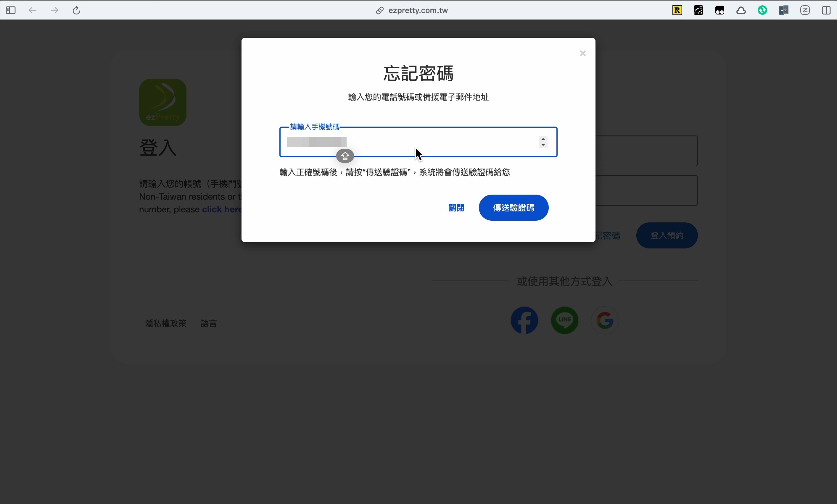The height and width of the screenshot is (504, 837).
Task: Open the yellow R extension icon
Action: click(x=677, y=10)
